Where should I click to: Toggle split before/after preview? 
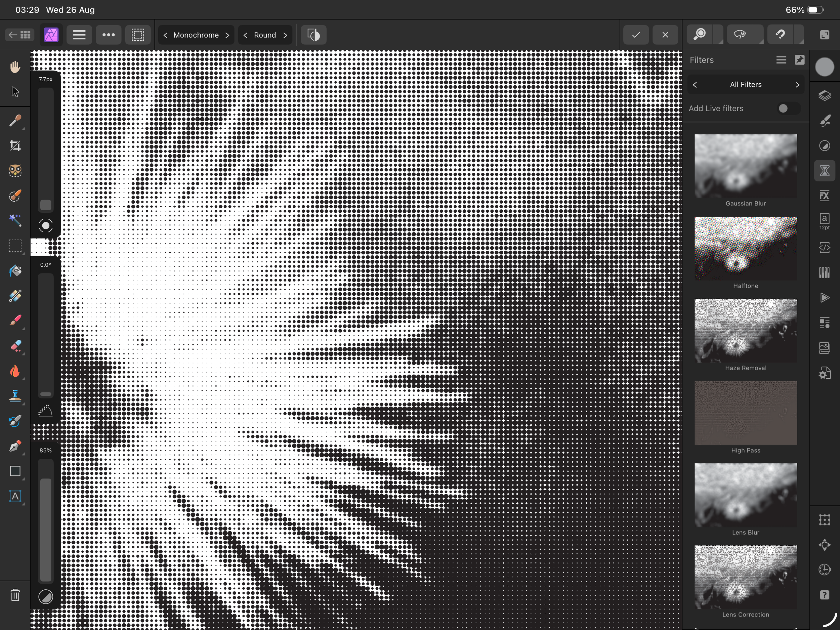[x=313, y=35]
